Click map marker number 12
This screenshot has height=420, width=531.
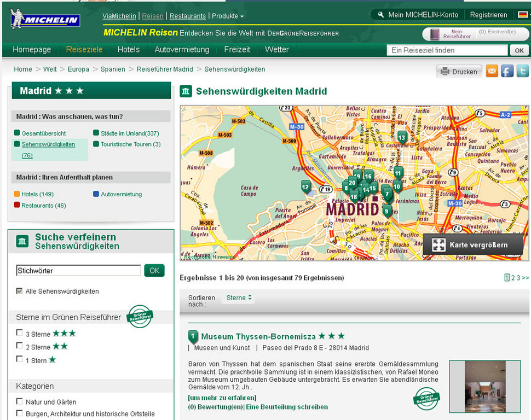click(305, 187)
